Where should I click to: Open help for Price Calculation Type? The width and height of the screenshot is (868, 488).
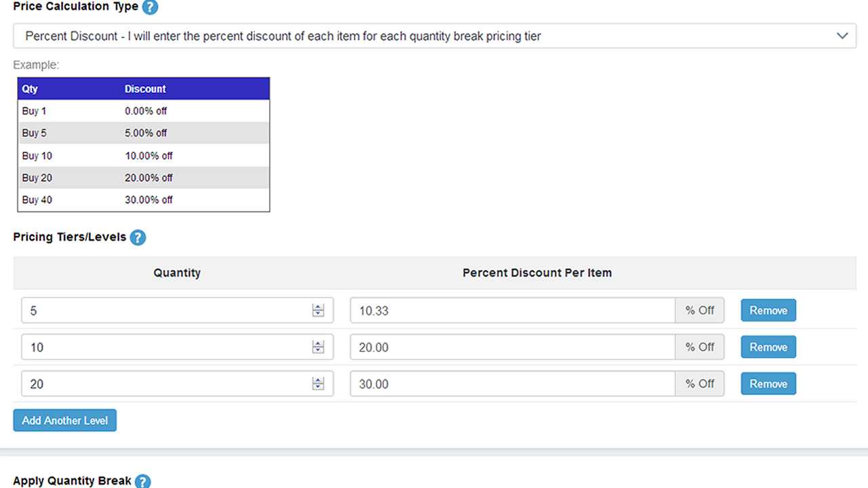(149, 7)
